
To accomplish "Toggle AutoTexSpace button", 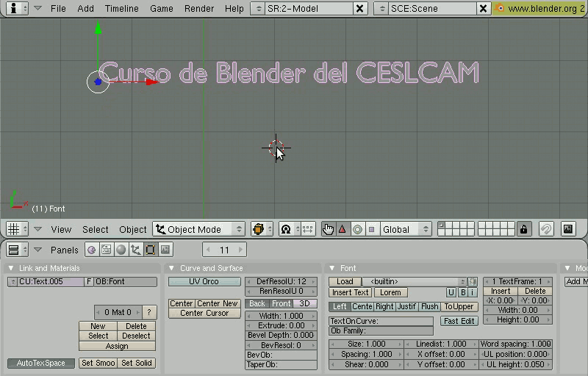I will tap(41, 363).
